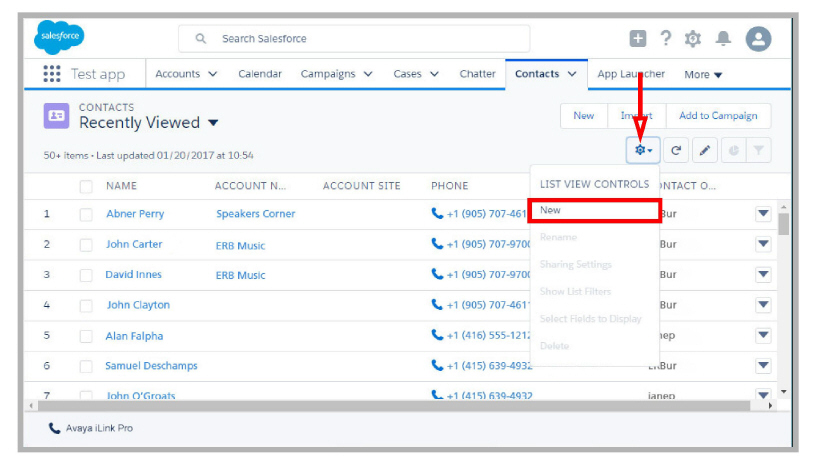View notifications bell icon

(x=723, y=39)
